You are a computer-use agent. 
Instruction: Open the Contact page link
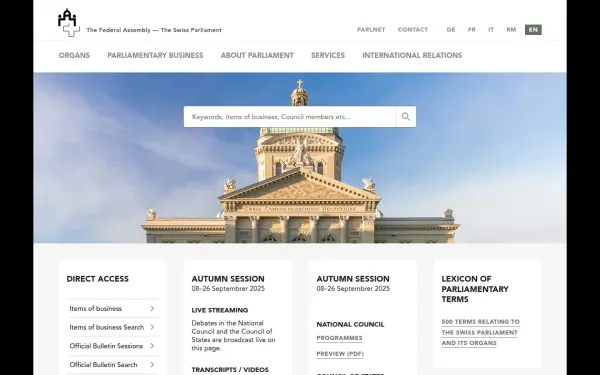[x=413, y=30]
